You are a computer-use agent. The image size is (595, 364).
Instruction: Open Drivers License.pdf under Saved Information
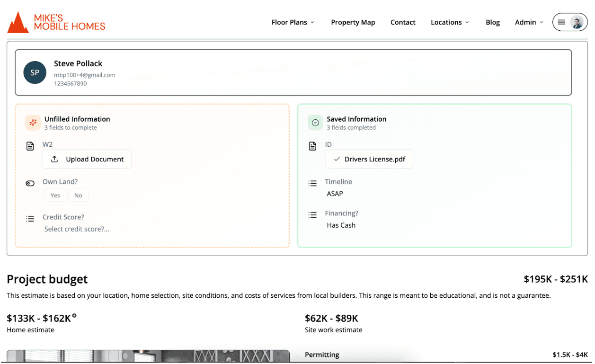click(369, 159)
